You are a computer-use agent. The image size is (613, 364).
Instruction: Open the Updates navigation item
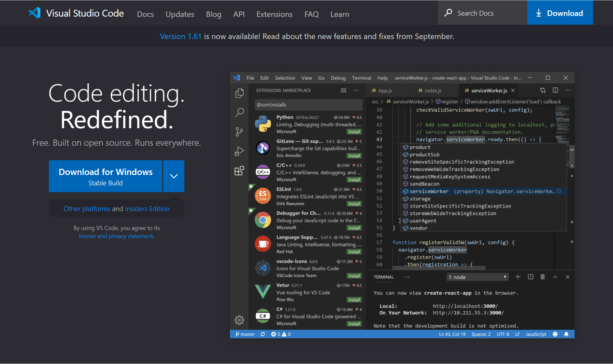pos(180,14)
